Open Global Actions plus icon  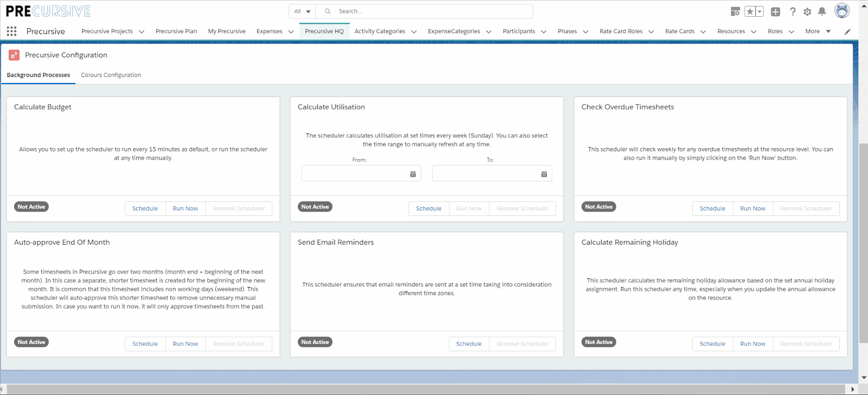pyautogui.click(x=775, y=11)
